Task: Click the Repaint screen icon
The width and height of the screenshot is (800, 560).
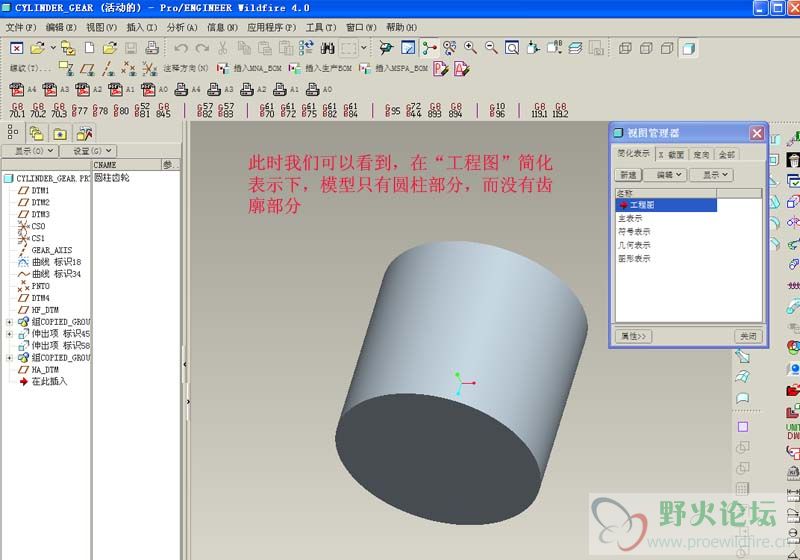Action: pos(408,48)
